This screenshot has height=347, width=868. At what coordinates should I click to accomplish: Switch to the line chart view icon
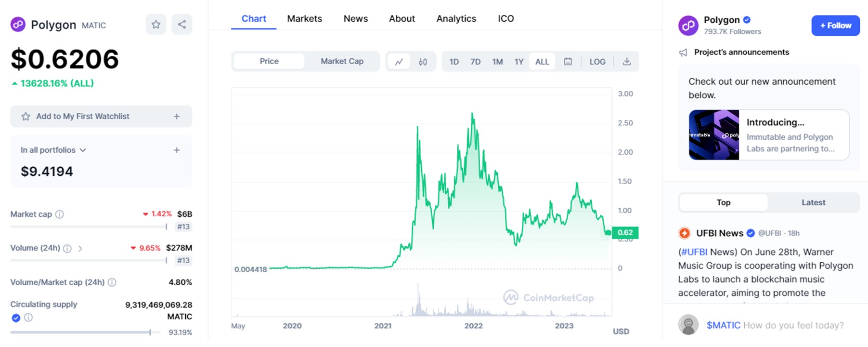coord(399,62)
